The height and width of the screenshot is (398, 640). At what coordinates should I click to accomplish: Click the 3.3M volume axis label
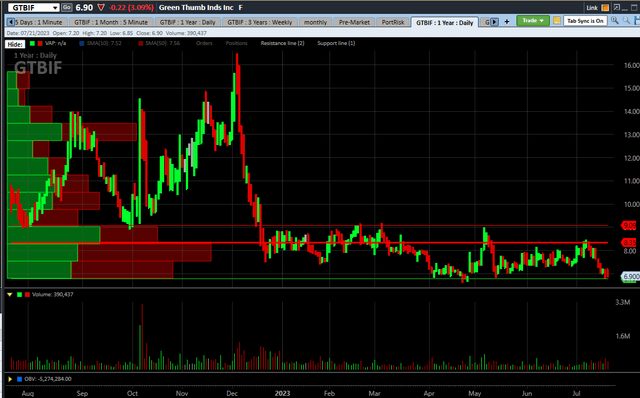[623, 302]
